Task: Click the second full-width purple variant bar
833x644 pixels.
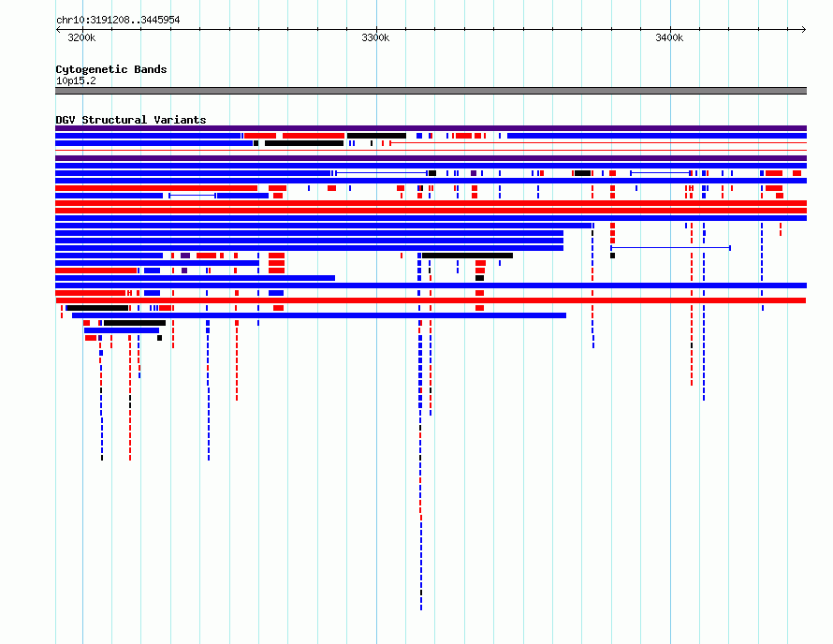Action: tap(431, 158)
